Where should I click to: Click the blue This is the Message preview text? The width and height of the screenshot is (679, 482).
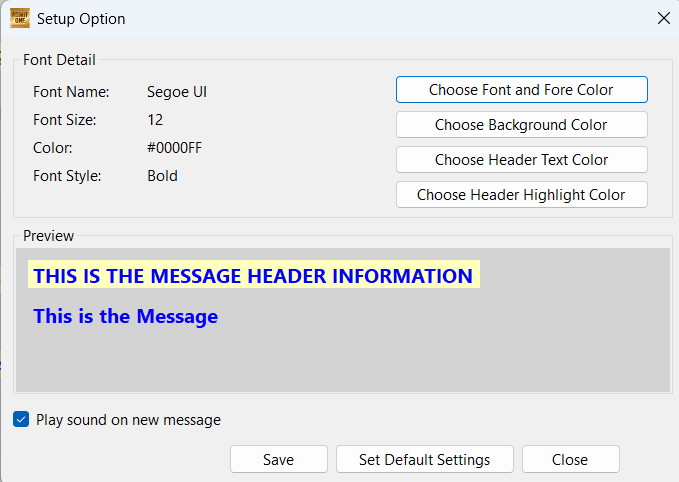[126, 317]
